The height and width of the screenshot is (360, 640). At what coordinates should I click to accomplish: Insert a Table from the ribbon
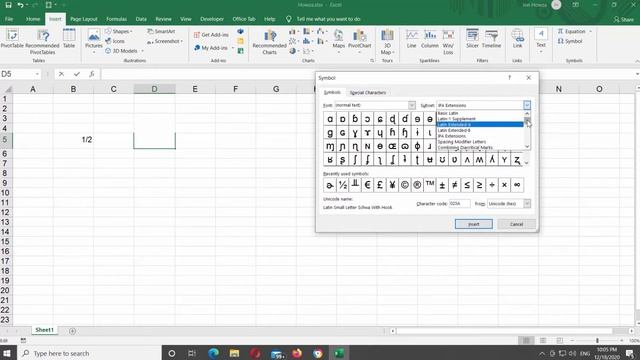69,39
